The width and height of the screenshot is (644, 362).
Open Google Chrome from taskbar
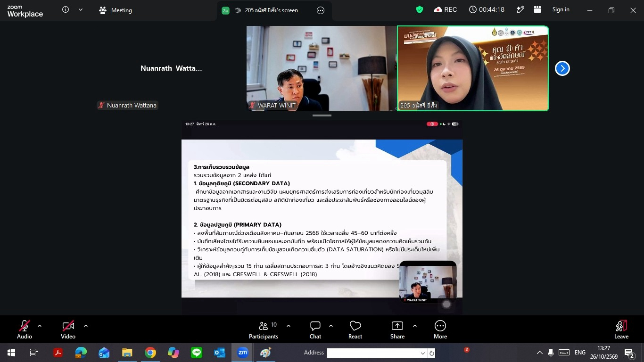150,353
